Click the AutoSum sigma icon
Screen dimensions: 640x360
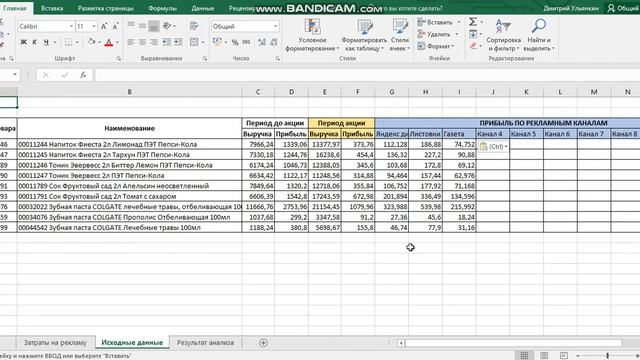473,22
